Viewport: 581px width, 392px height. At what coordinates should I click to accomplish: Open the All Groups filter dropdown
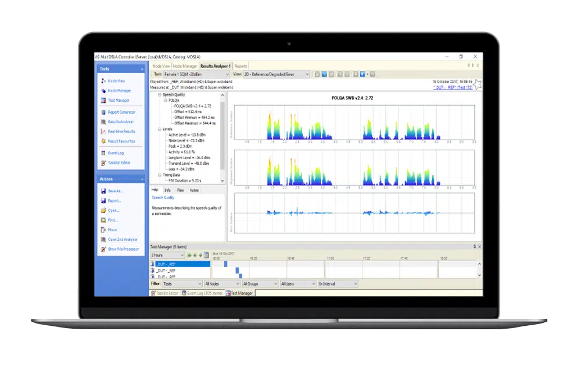[x=260, y=284]
